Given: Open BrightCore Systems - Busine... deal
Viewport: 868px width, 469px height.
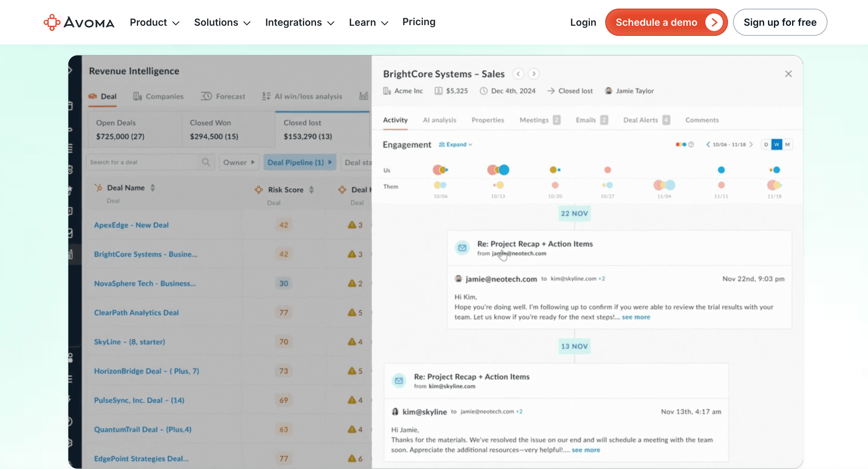Looking at the screenshot, I should click(x=145, y=254).
